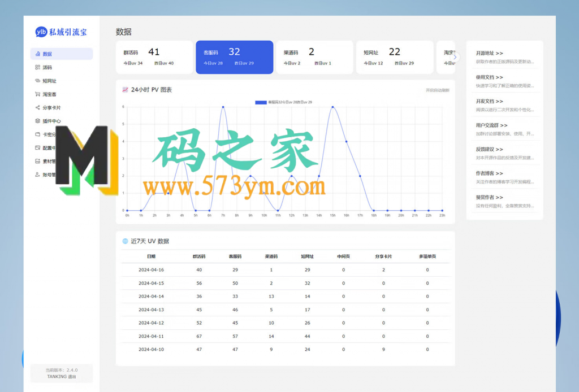Click the 数据 chart icon in sidebar
Viewport: 579px width, 392px height.
click(38, 54)
